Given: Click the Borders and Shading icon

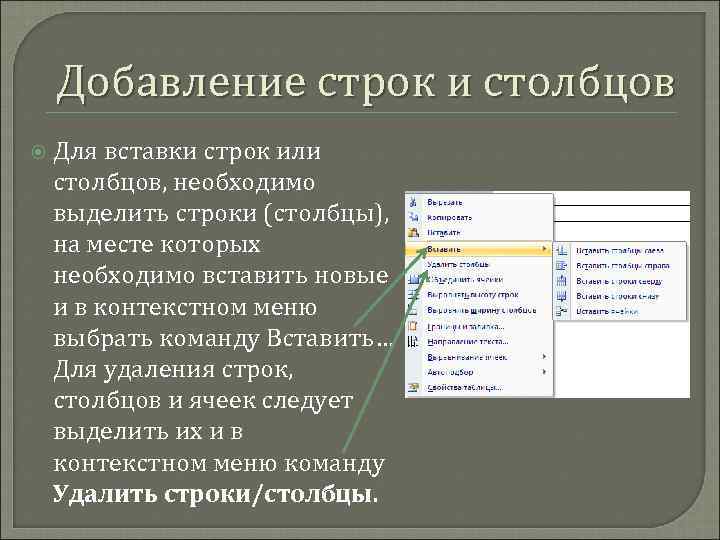Looking at the screenshot, I should click(x=414, y=326).
